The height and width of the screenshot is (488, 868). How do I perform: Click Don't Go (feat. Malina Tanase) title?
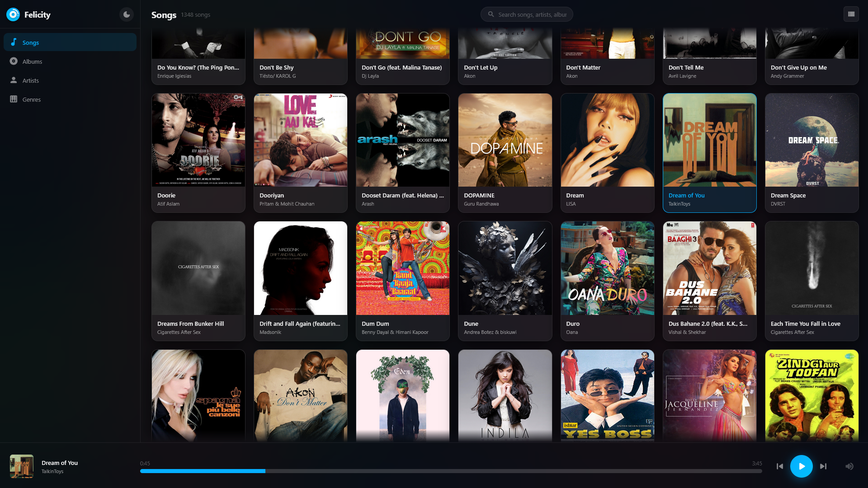tap(402, 67)
